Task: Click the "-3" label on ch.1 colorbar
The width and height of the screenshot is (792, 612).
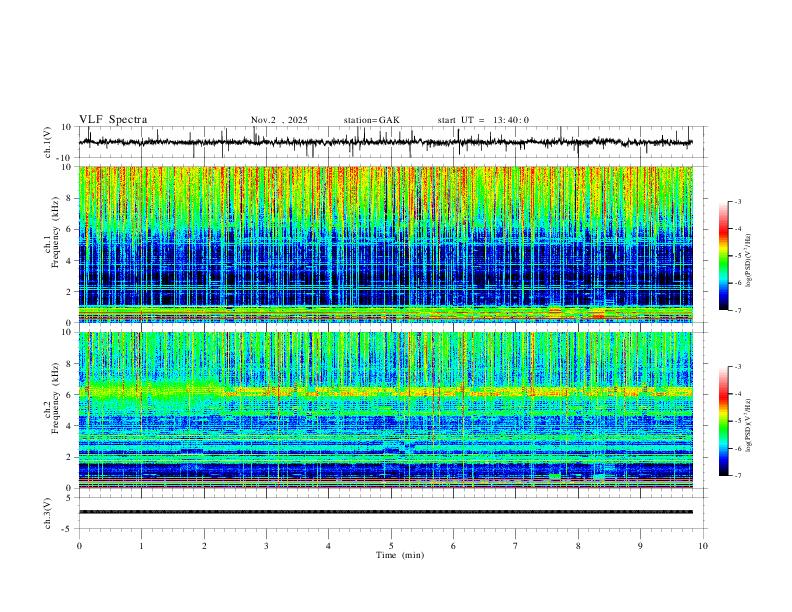Action: [738, 201]
